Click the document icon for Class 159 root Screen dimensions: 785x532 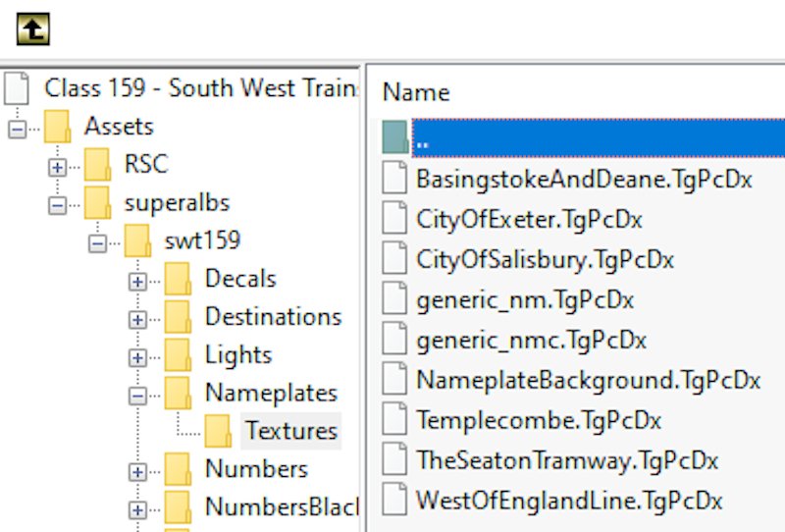(x=17, y=88)
